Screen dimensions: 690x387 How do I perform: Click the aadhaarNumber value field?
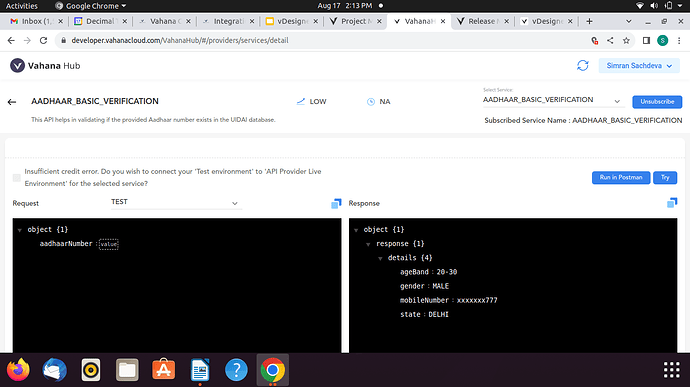[x=109, y=244]
